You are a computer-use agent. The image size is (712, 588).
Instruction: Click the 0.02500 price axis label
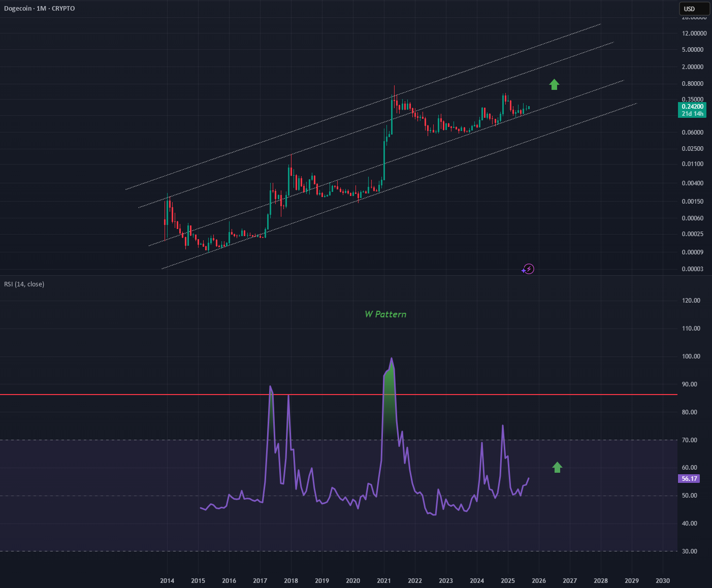pos(693,149)
